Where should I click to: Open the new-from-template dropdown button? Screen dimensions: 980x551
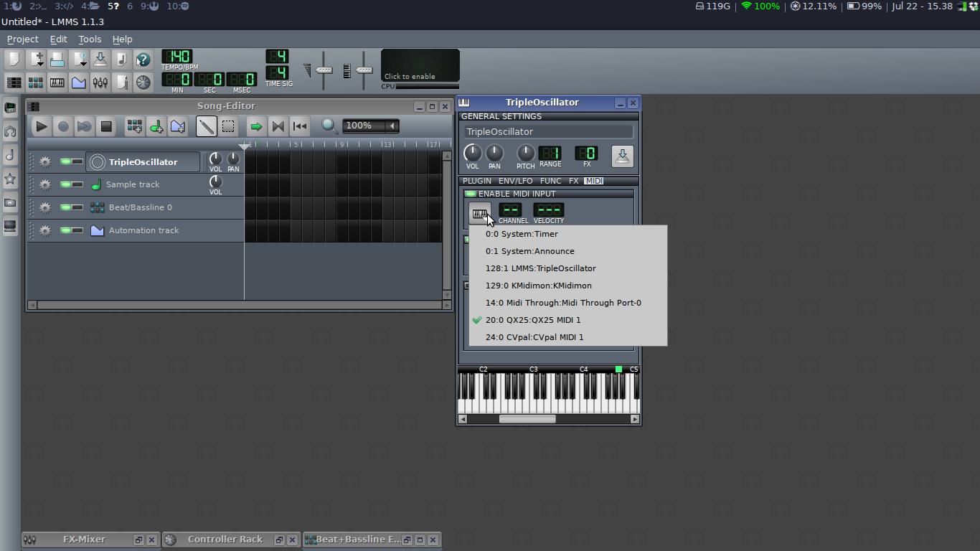36,60
